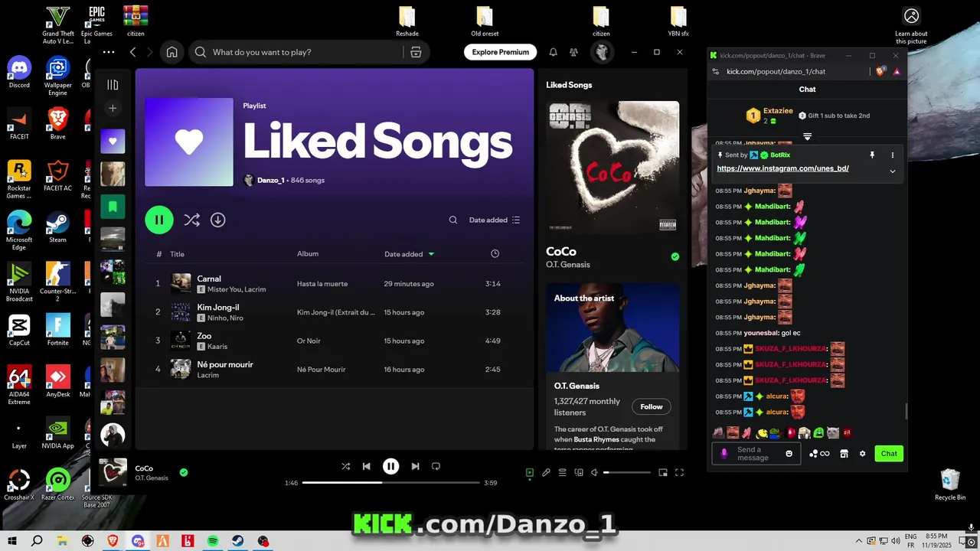The height and width of the screenshot is (551, 980).
Task: Open the Kick chat shop icon
Action: tap(844, 454)
